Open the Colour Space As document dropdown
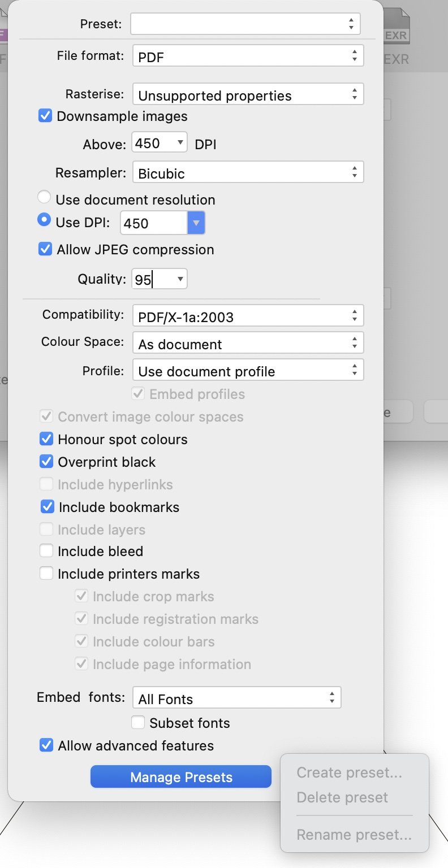This screenshot has height=868, width=448. coord(248,344)
